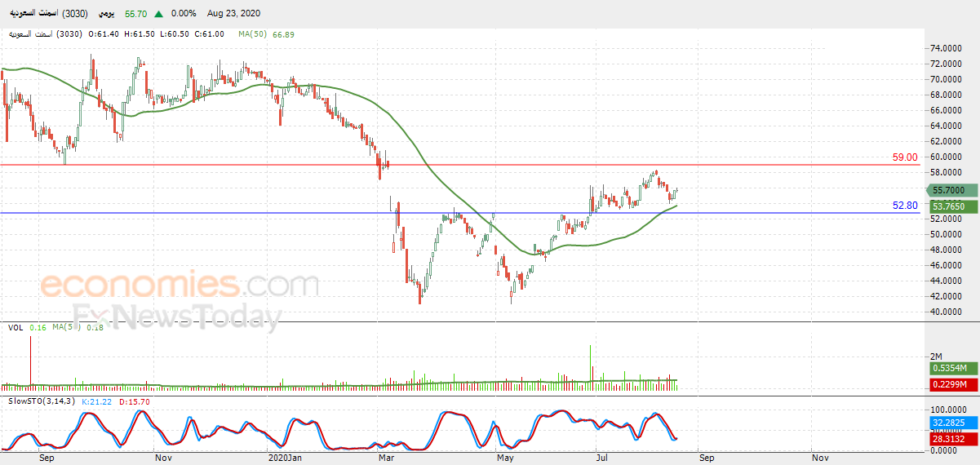The width and height of the screenshot is (980, 465).
Task: Click the 2020Jan time axis label
Action: pos(286,458)
